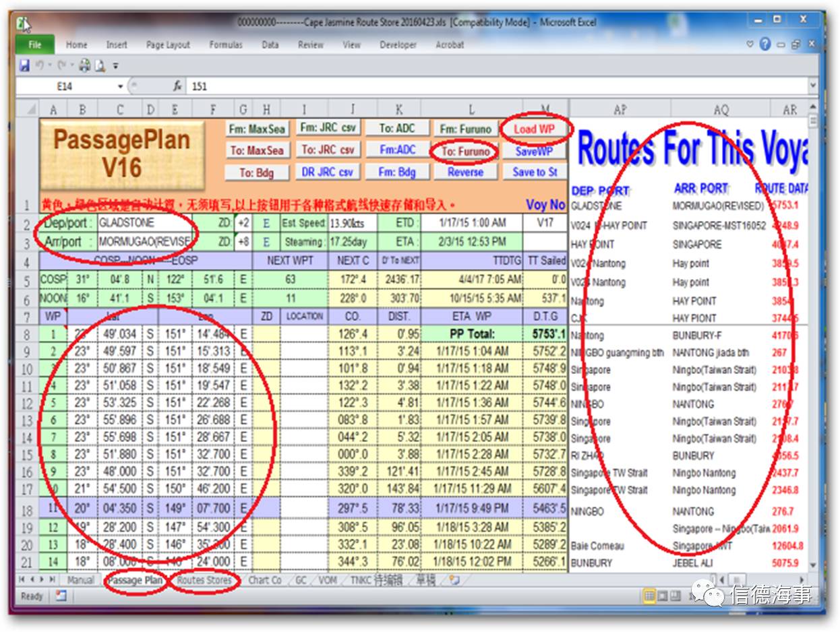Select column AQ header
Screen dimensions: 840x632
coord(721,109)
